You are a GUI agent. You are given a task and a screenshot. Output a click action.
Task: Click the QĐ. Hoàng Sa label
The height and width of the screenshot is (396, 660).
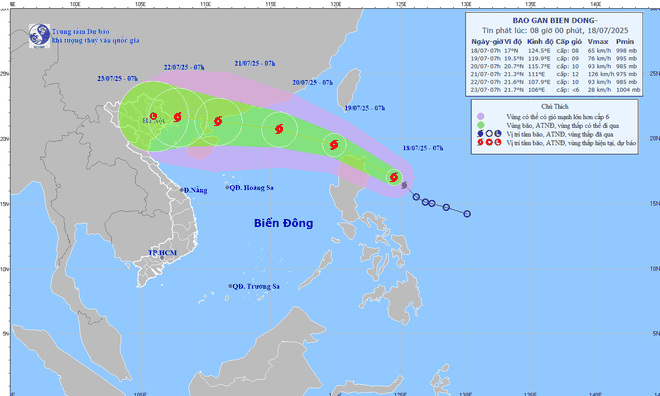pos(252,188)
